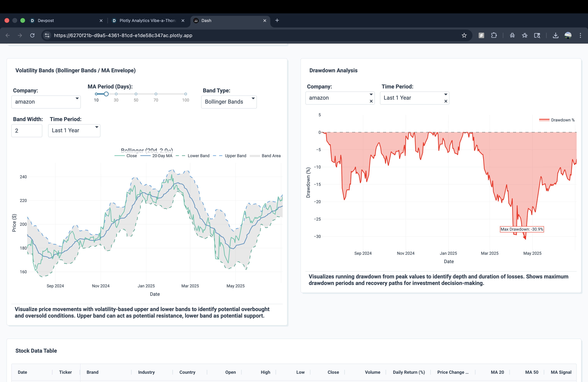Expand Volatility Bands Company dropdown
Viewport: 588px width, 382px height.
click(x=46, y=102)
